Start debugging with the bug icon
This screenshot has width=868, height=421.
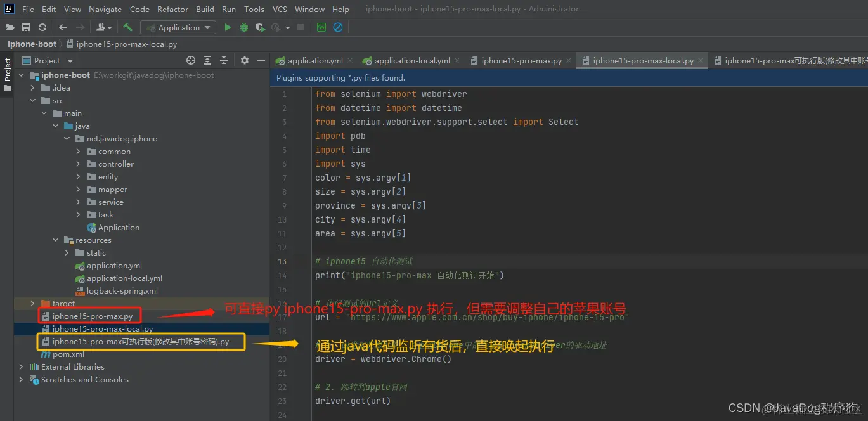(x=244, y=27)
